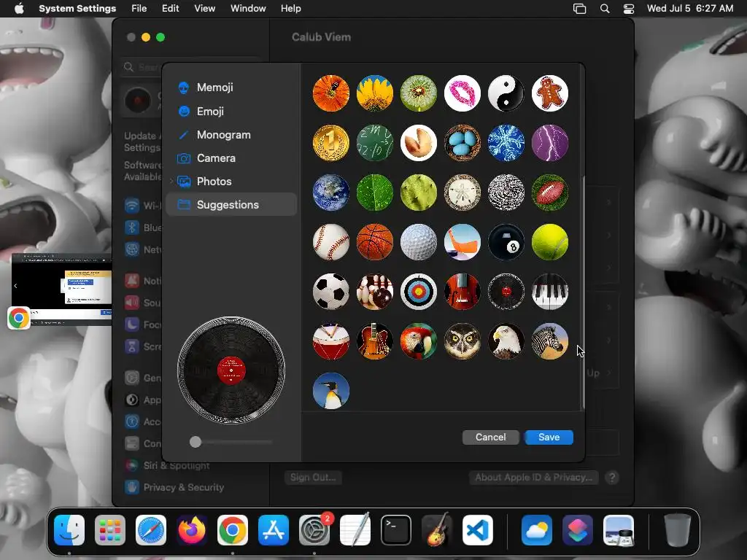Image resolution: width=747 pixels, height=560 pixels.
Task: Pick the baseball picture
Action: pos(331,242)
